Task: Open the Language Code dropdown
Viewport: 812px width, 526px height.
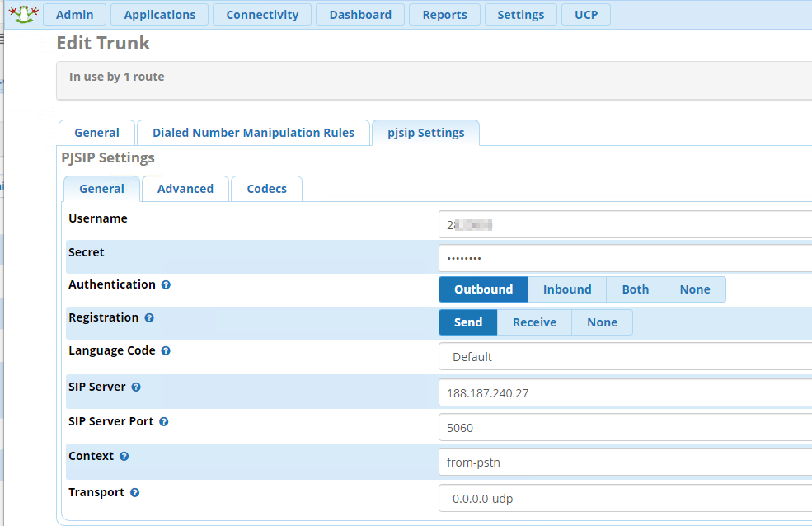Action: [x=625, y=357]
